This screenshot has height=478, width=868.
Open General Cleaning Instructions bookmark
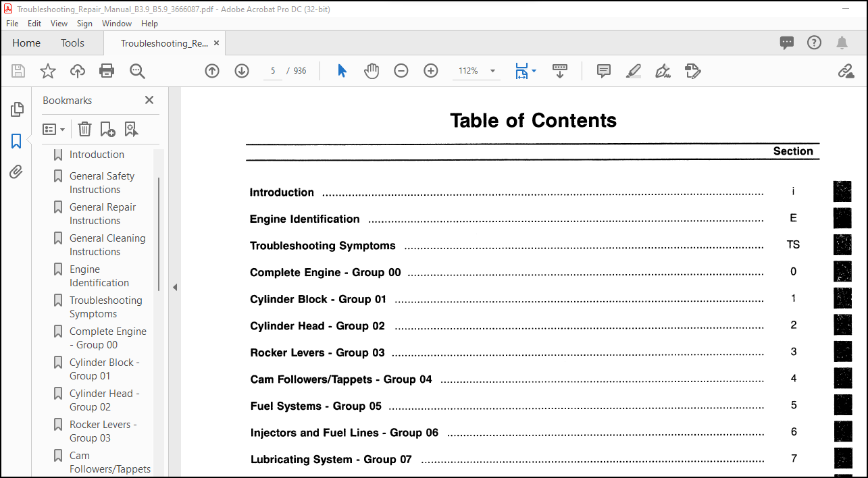107,245
